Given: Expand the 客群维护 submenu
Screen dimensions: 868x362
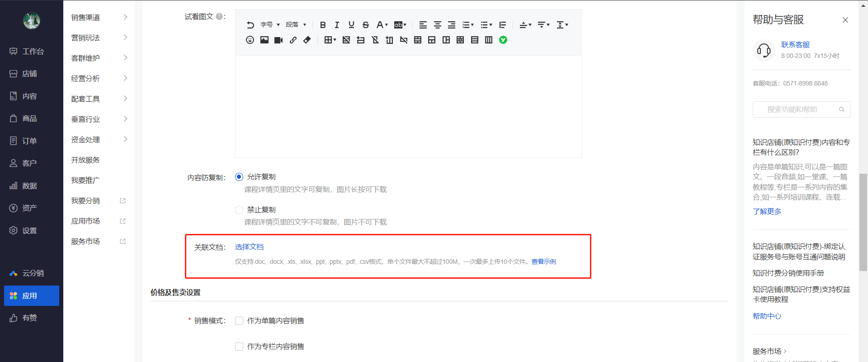Looking at the screenshot, I should (x=99, y=58).
